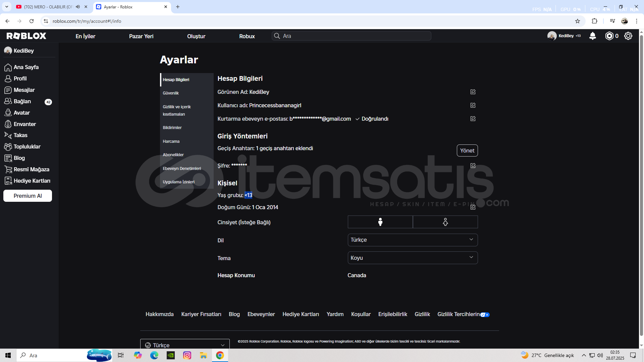This screenshot has width=644, height=362.
Task: Select the female gender option
Action: click(x=445, y=222)
